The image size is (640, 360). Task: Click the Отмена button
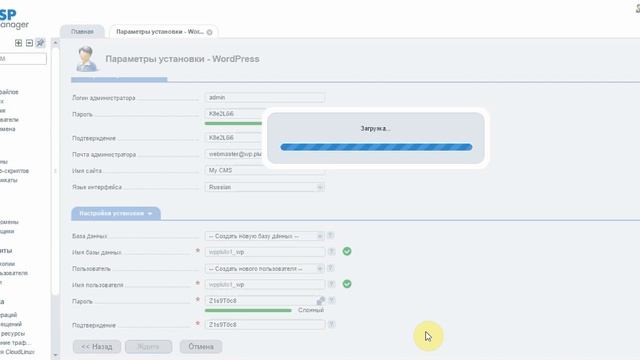pyautogui.click(x=201, y=347)
